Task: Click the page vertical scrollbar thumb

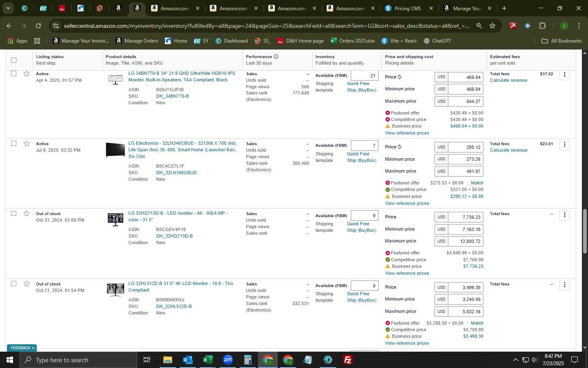Action: click(585, 231)
